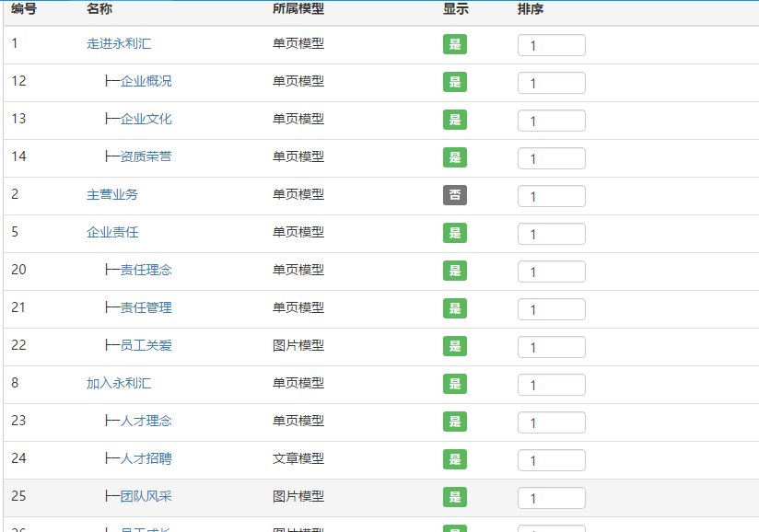Toggle display badge for 团队风采 row
759x532 pixels.
pos(454,497)
